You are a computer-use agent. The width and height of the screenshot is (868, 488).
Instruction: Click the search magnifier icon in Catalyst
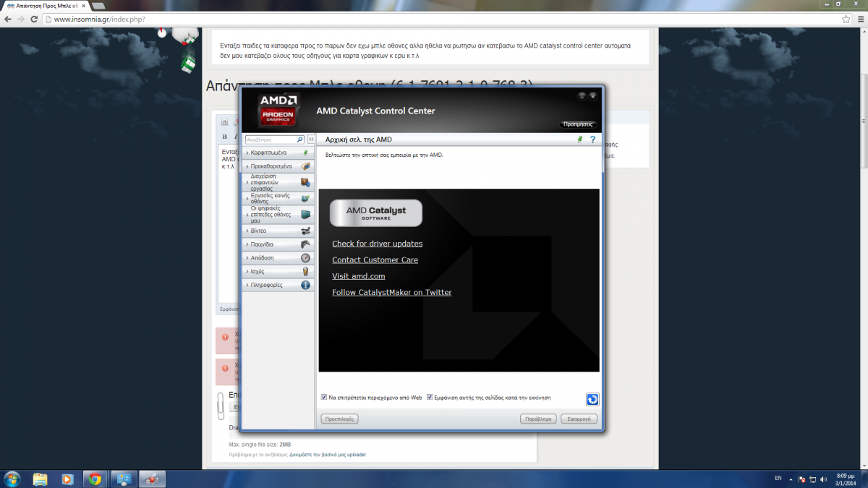300,140
